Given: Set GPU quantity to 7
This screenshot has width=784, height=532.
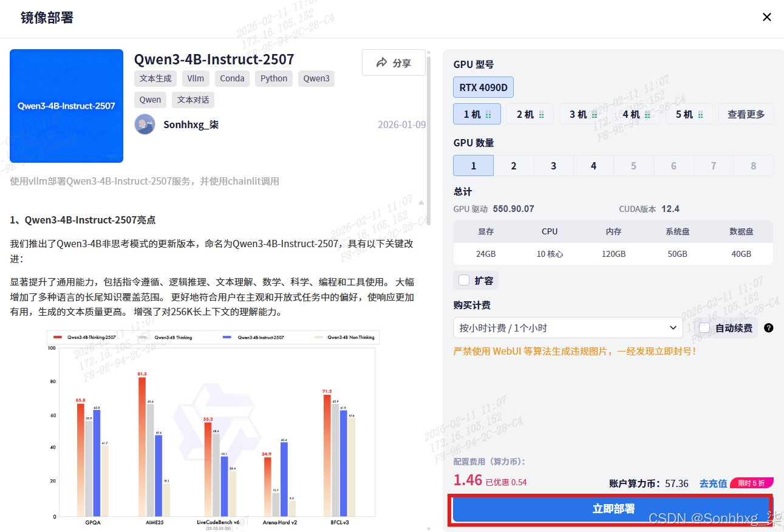Looking at the screenshot, I should [714, 165].
